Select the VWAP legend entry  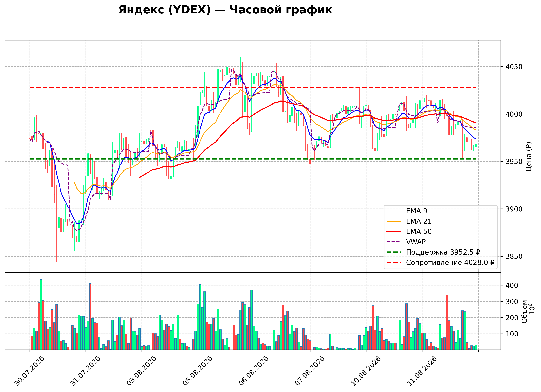406,242
